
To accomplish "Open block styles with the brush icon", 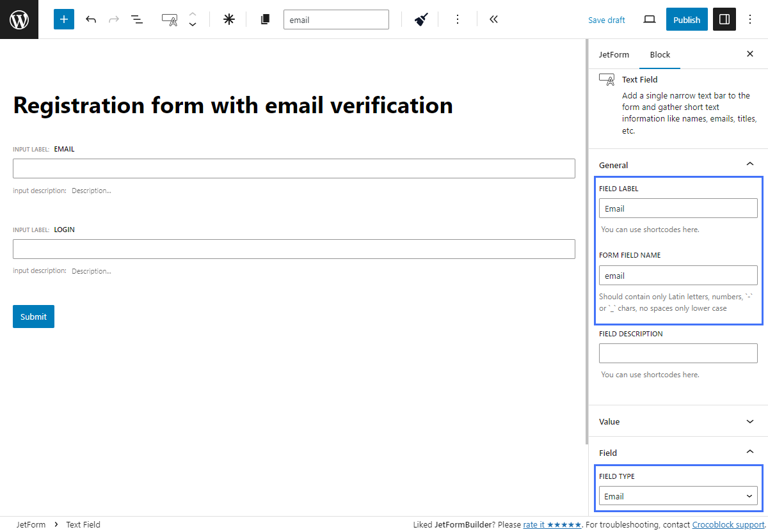I will (420, 19).
